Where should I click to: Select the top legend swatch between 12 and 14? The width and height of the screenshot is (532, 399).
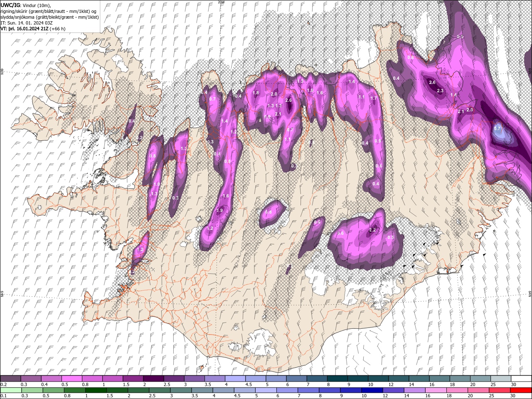pyautogui.click(x=398, y=379)
